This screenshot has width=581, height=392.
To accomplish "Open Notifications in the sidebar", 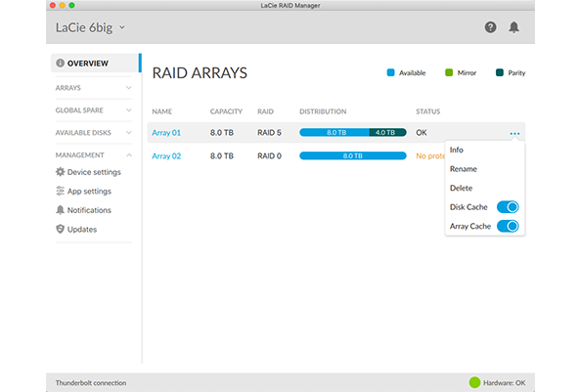I will pos(83,210).
